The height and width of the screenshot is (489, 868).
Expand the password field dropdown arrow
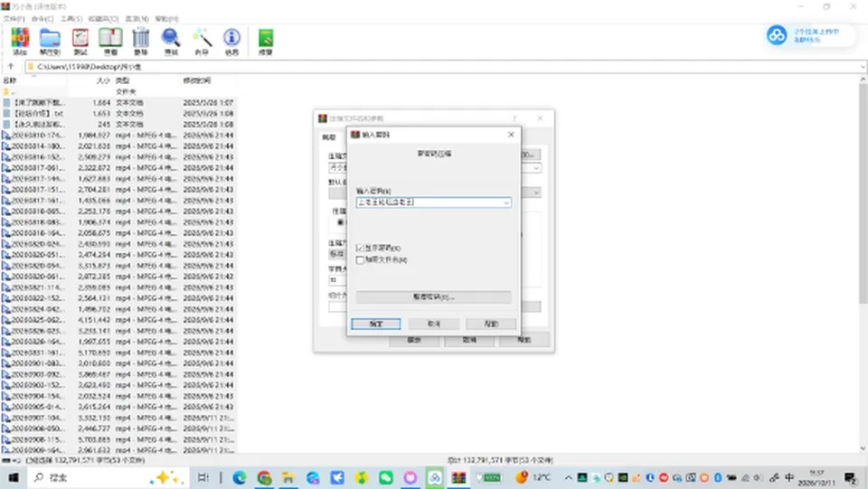(505, 202)
